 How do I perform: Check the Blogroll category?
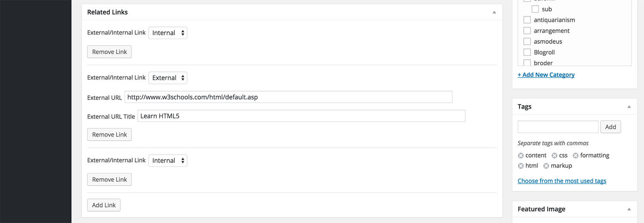[527, 52]
